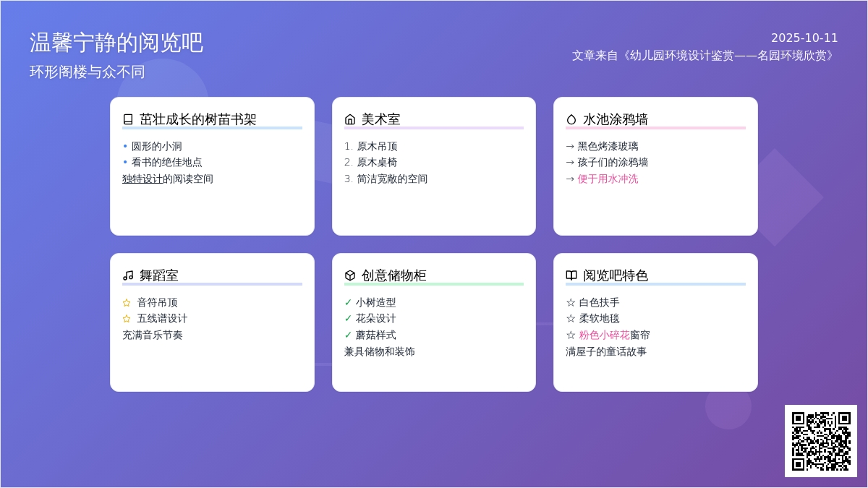Click the star outline beside 白色扶手

pos(570,303)
